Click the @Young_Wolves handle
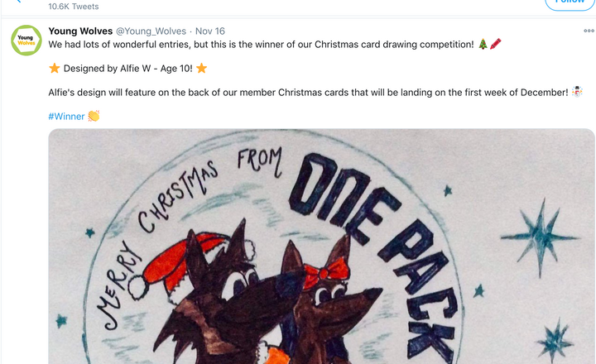 tap(151, 31)
